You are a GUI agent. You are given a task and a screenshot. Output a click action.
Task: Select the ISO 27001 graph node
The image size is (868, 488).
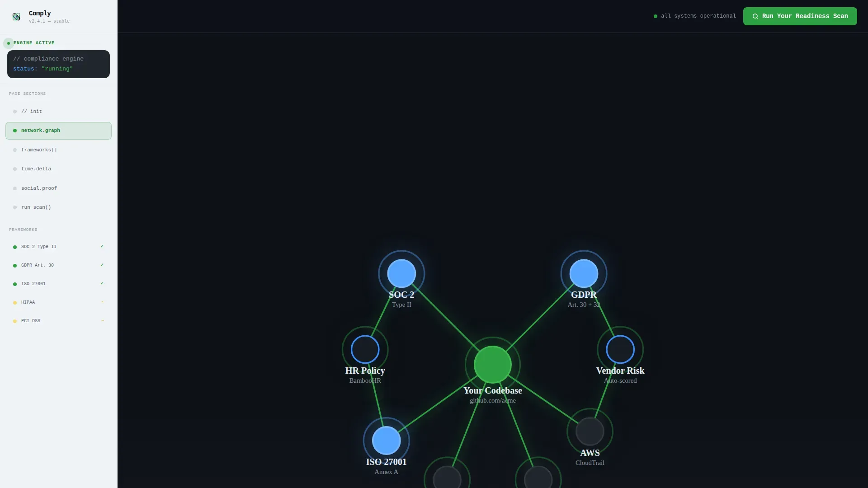tap(387, 441)
